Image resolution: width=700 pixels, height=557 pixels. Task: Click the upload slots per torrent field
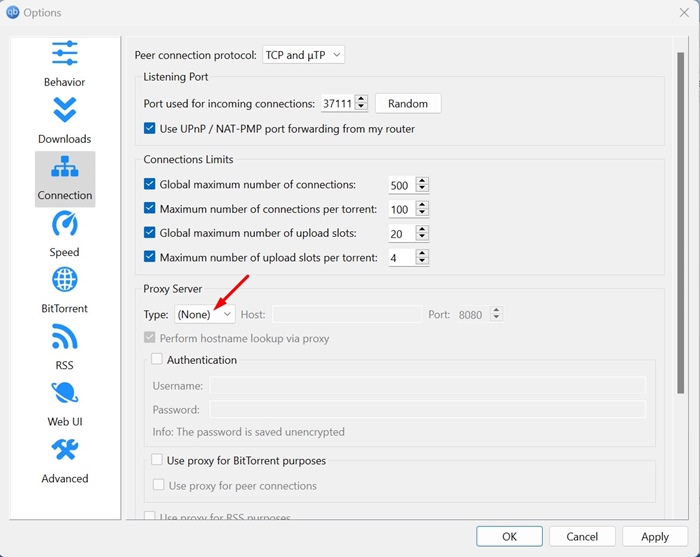(402, 257)
